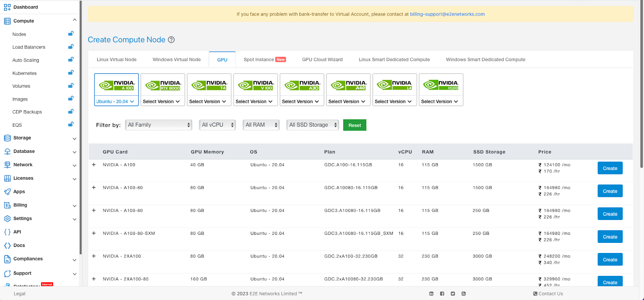Select the NVIDIA L4 GPU logo
Image resolution: width=644 pixels, height=300 pixels.
click(395, 85)
